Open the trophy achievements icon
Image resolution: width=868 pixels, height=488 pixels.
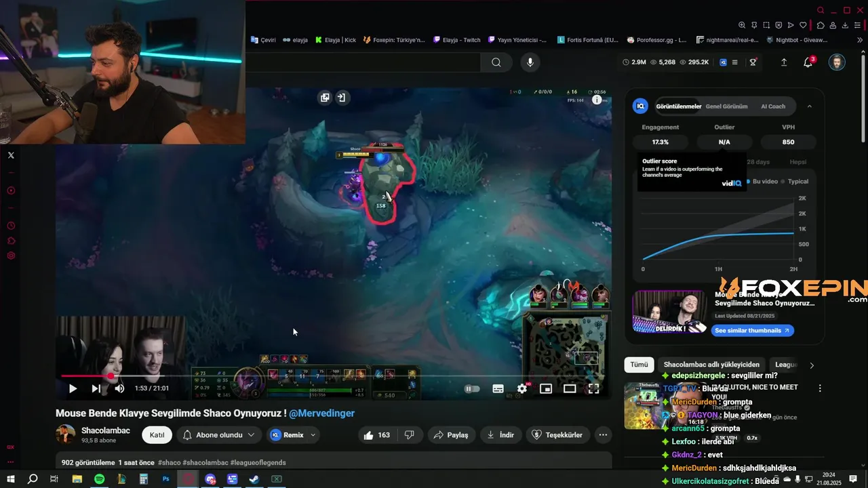pyautogui.click(x=753, y=62)
